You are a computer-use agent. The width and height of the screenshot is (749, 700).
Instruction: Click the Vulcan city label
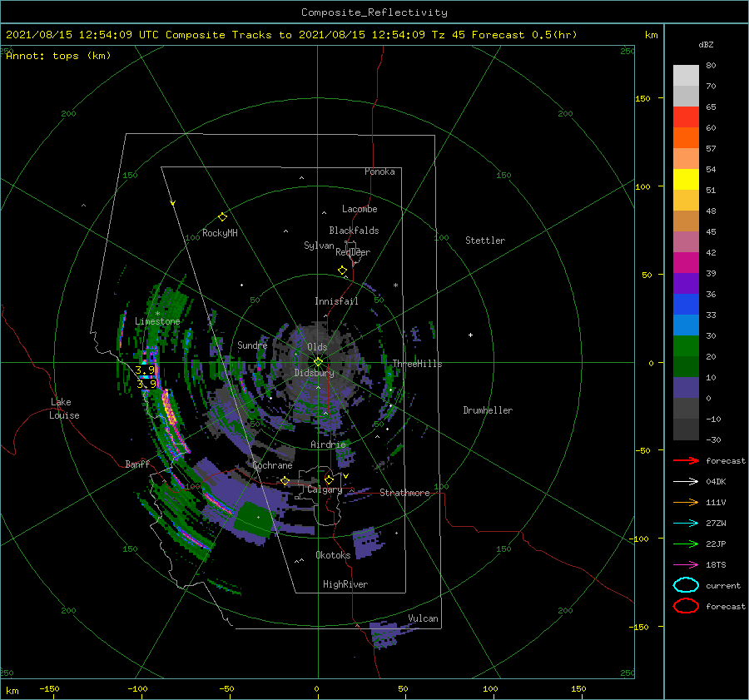(x=424, y=618)
